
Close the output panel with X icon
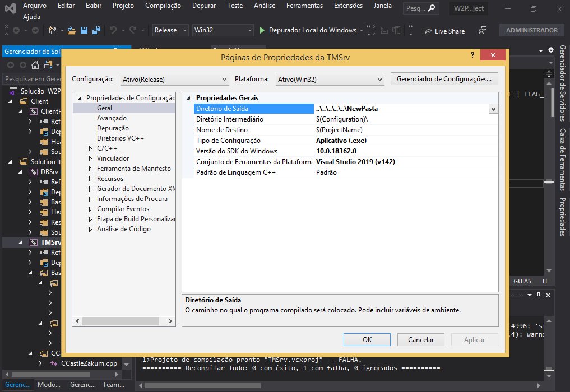[x=548, y=295]
